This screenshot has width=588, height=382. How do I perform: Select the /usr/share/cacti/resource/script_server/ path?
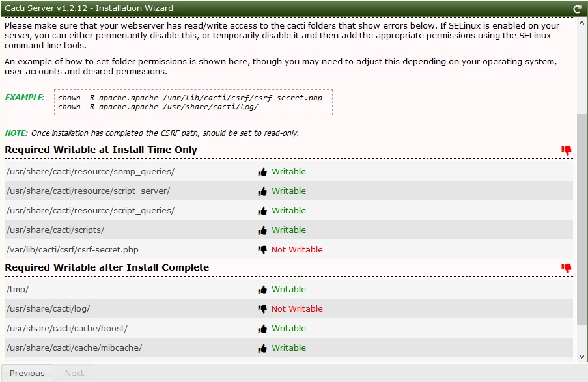tap(88, 191)
